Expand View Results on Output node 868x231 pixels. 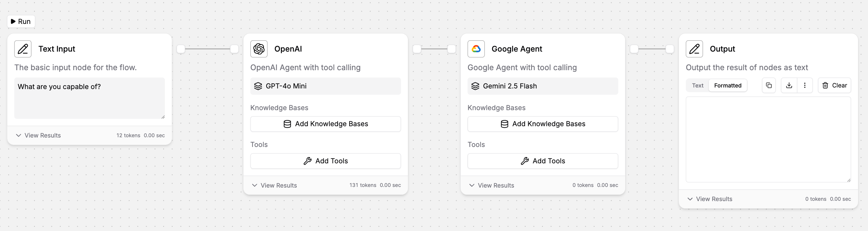tap(710, 199)
